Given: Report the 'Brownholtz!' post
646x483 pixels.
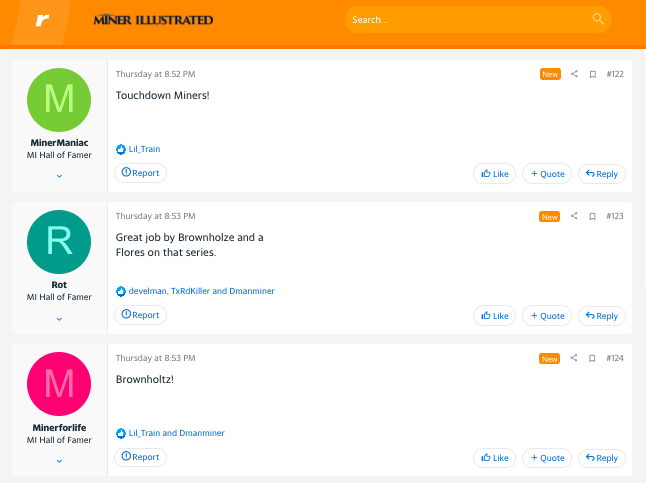Looking at the screenshot, I should coord(140,457).
